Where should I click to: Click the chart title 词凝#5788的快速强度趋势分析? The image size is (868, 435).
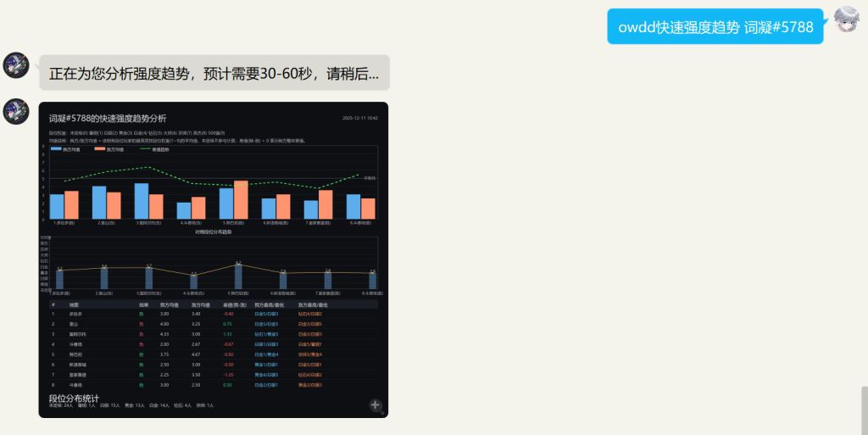pos(108,119)
